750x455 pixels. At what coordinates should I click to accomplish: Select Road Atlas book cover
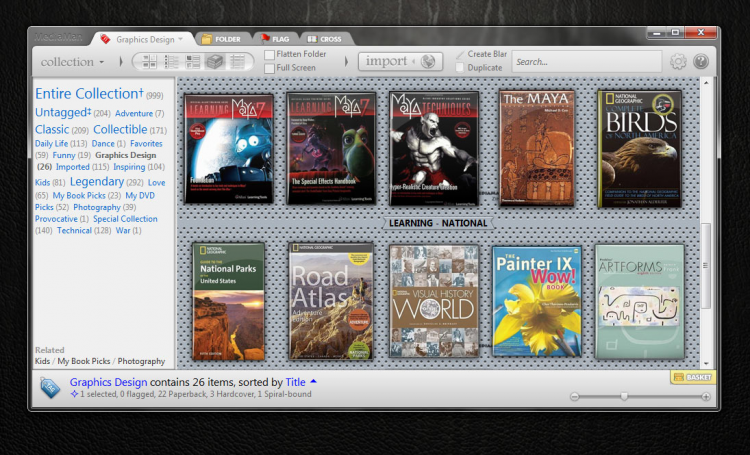331,301
